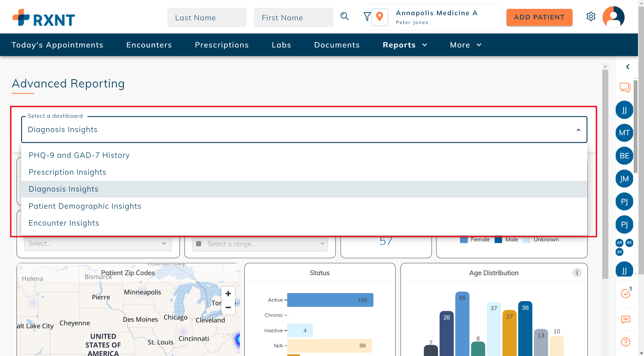644x356 pixels.
Task: Open the Select... dropdown
Action: pos(98,243)
